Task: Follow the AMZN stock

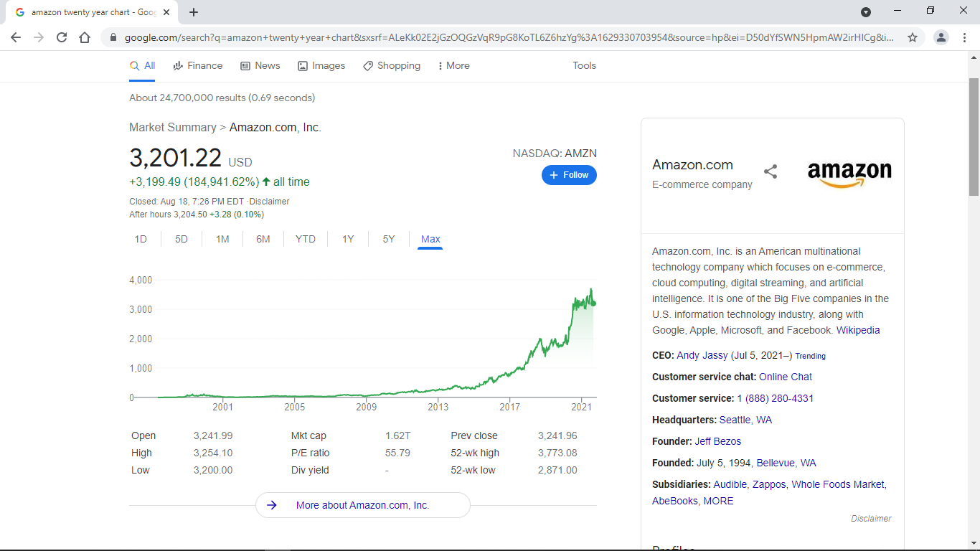Action: (x=569, y=175)
